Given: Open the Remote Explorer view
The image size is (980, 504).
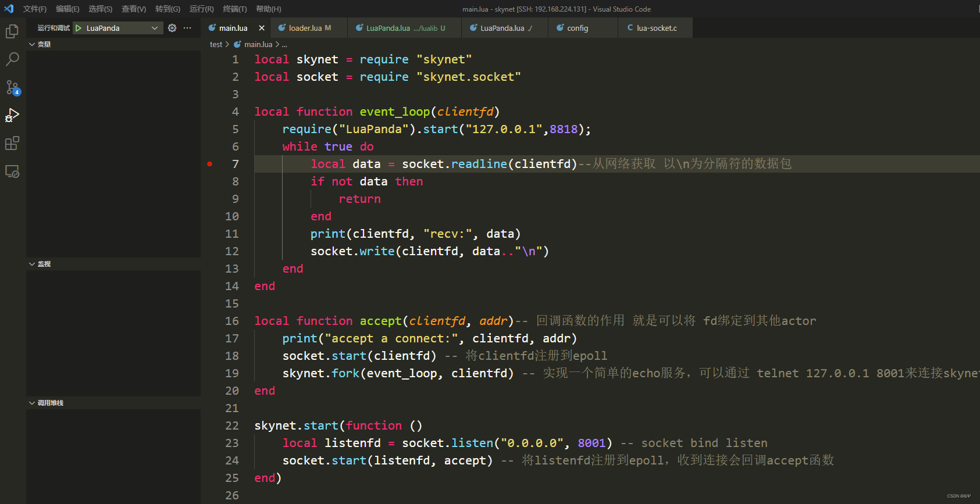Looking at the screenshot, I should [12, 171].
